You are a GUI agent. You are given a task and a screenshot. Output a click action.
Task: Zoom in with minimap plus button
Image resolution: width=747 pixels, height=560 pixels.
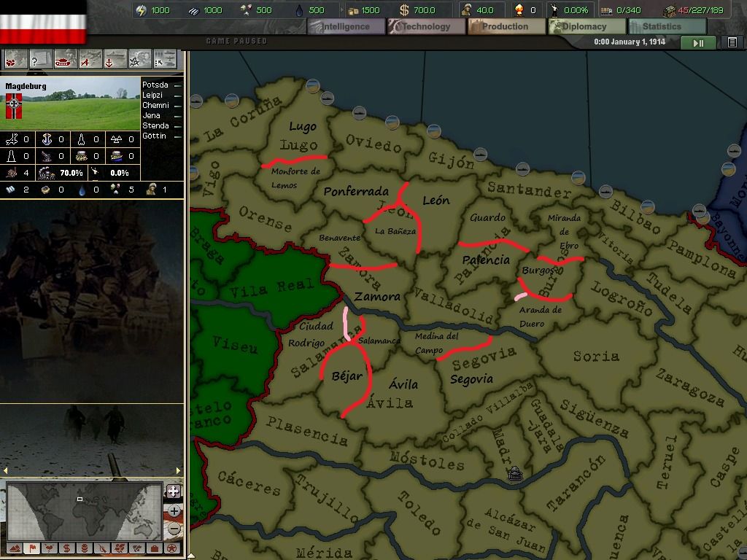coord(174,511)
